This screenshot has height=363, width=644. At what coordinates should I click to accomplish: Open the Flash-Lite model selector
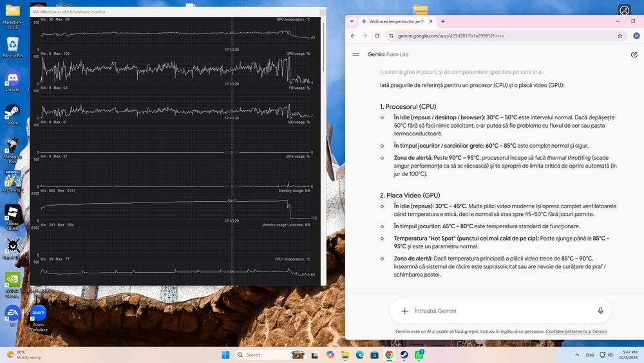click(x=397, y=54)
